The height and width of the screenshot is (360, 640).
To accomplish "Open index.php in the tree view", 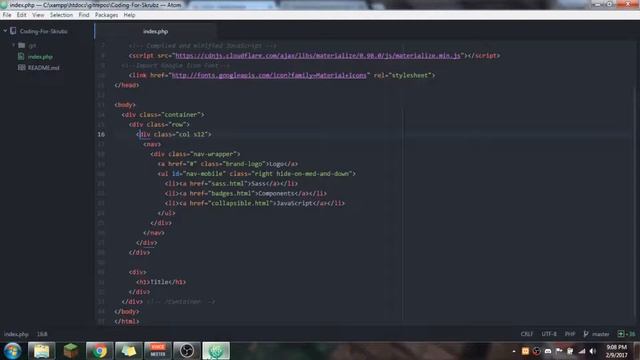I will point(40,57).
